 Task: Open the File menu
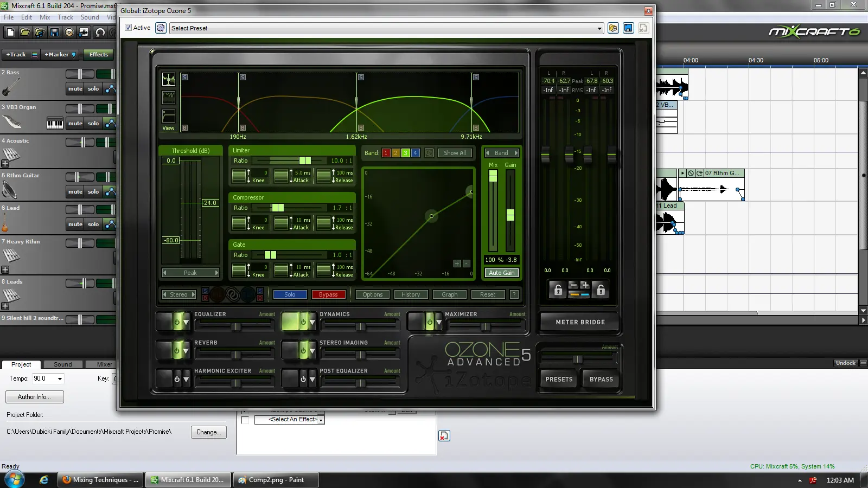click(9, 17)
